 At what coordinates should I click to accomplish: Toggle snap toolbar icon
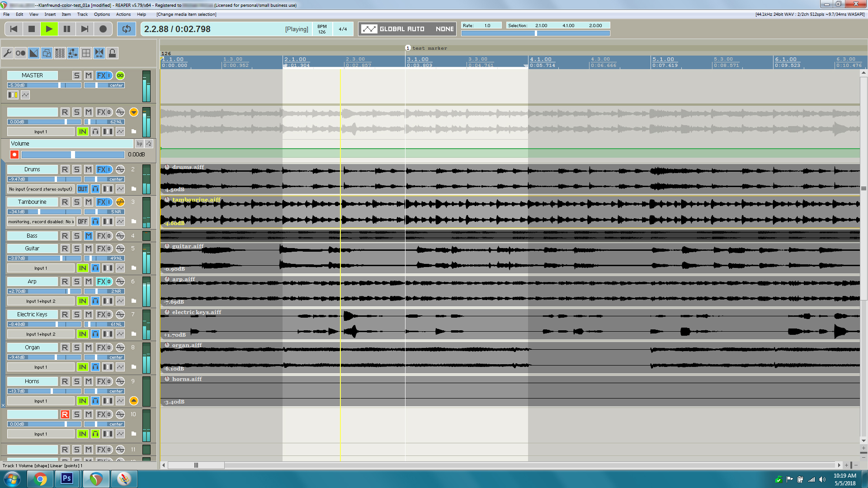tap(99, 53)
